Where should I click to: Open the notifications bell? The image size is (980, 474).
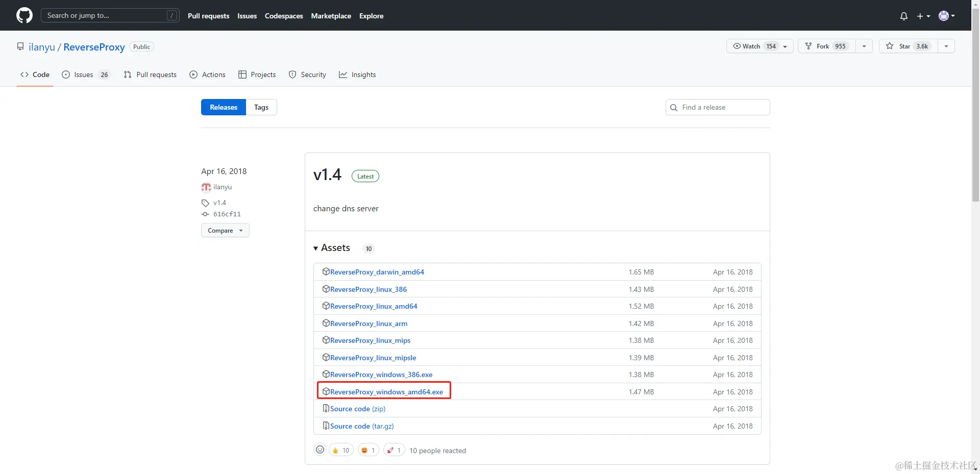903,16
